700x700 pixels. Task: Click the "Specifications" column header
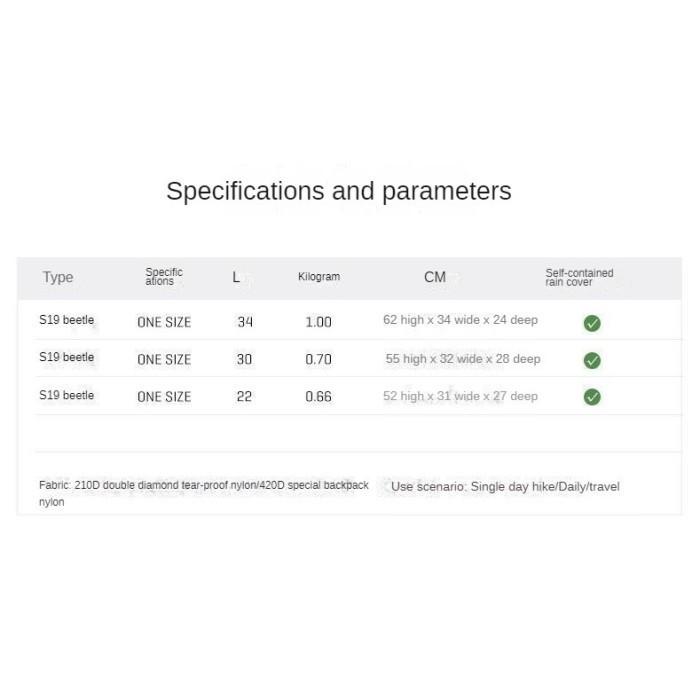click(x=164, y=277)
